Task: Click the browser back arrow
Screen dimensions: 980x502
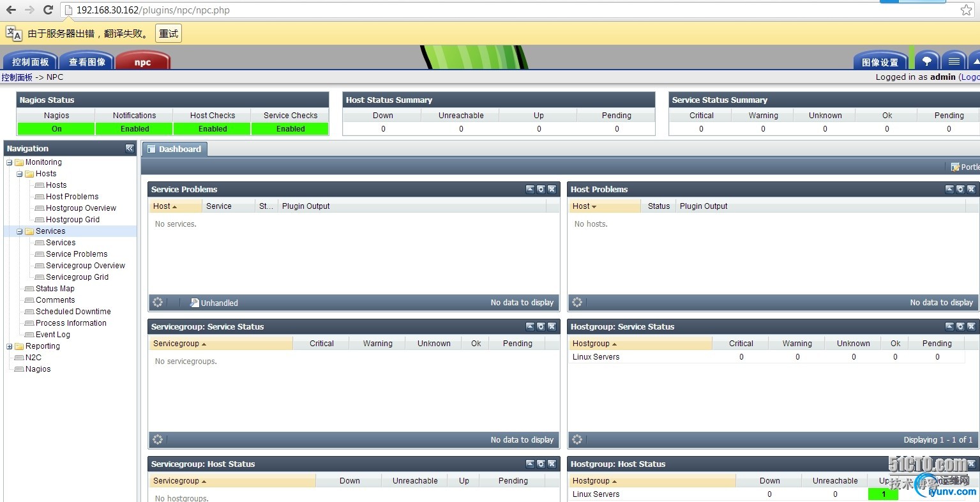Action: (11, 10)
